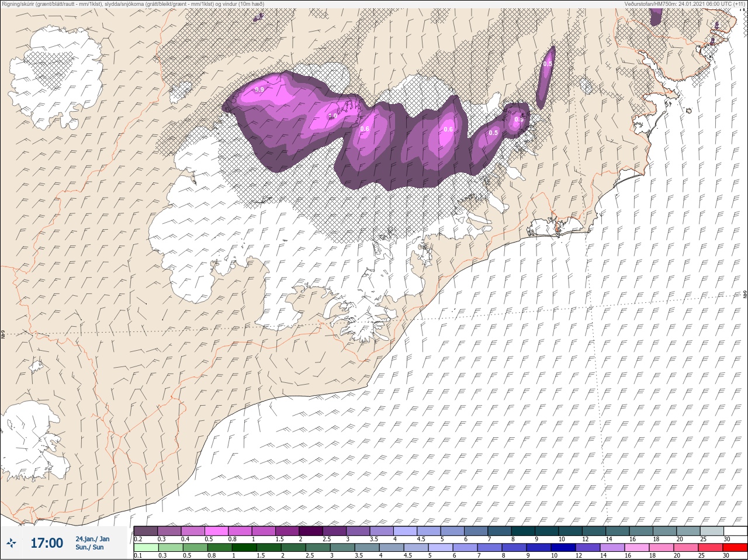This screenshot has width=748, height=560.
Task: Click the light pink 16 swatch in lower legend
Action: [x=636, y=548]
